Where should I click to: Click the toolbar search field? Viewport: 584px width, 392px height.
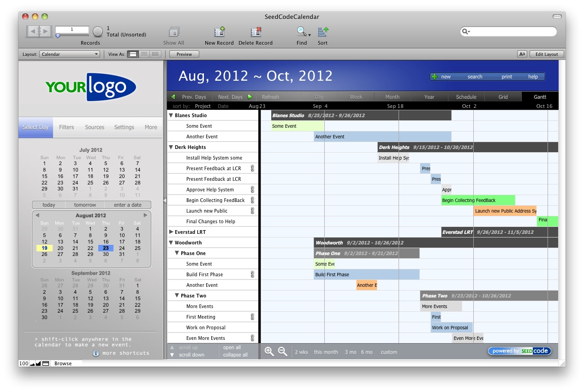(508, 31)
